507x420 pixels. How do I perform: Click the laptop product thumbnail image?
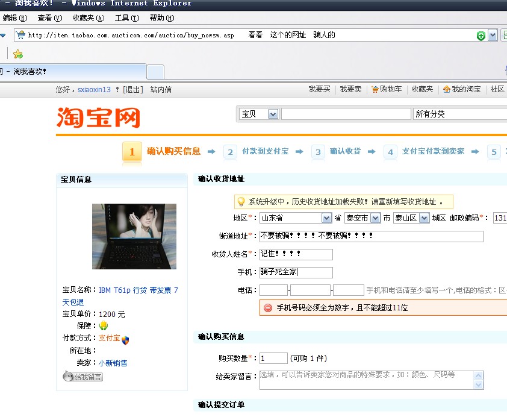tap(134, 237)
